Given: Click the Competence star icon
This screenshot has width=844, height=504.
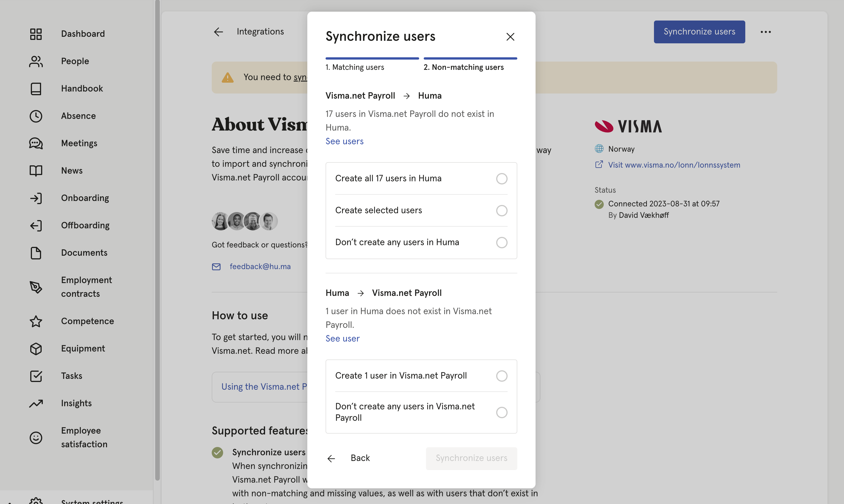Looking at the screenshot, I should point(36,321).
